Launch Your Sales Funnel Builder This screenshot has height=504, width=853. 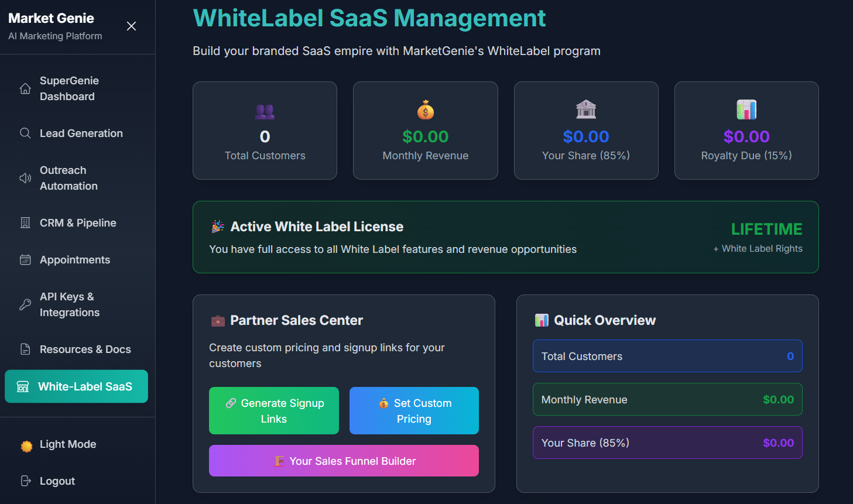click(x=344, y=461)
